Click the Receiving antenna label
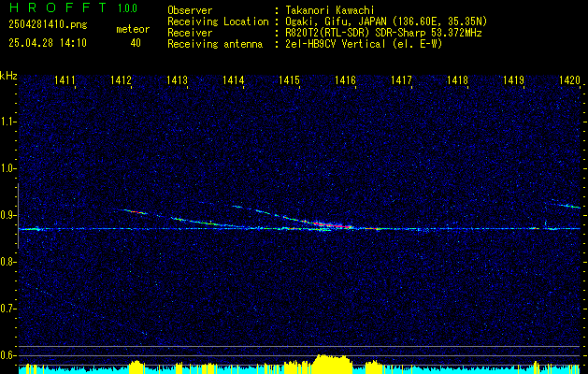This screenshot has width=588, height=374. click(x=215, y=44)
